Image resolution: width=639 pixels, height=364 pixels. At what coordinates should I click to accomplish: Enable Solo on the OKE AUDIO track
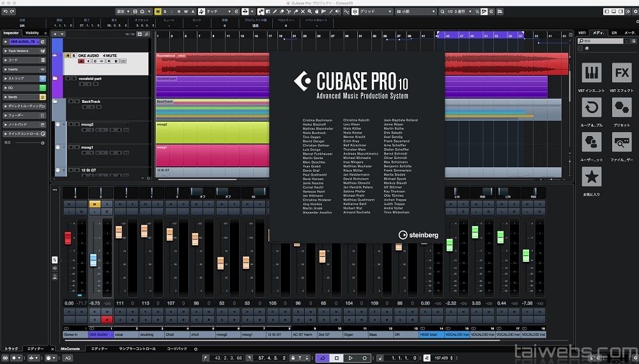pyautogui.click(x=74, y=56)
